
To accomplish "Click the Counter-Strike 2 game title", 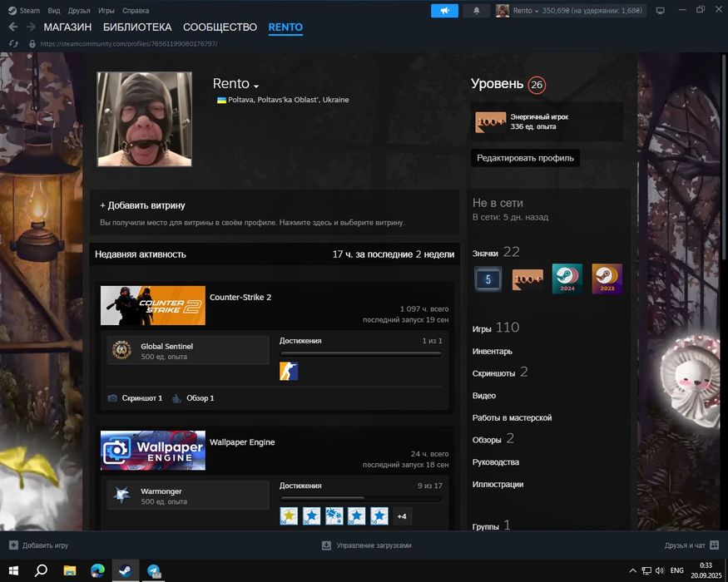I will tap(240, 297).
